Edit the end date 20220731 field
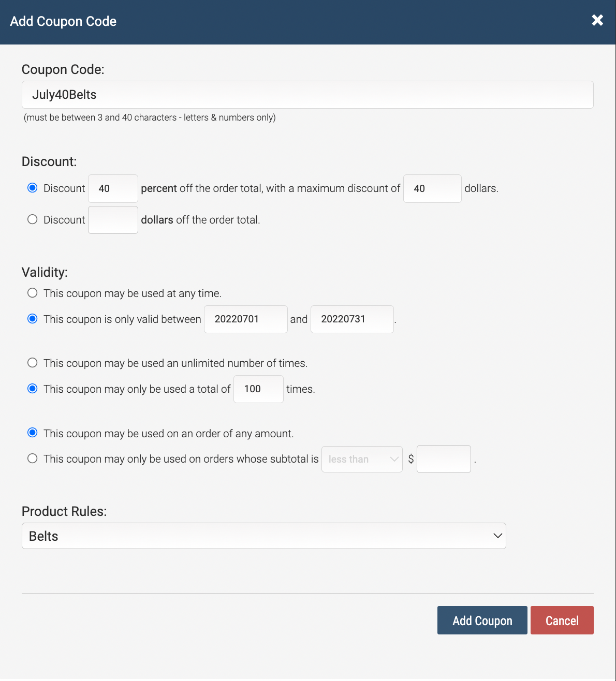Viewport: 616px width, 681px height. click(352, 319)
